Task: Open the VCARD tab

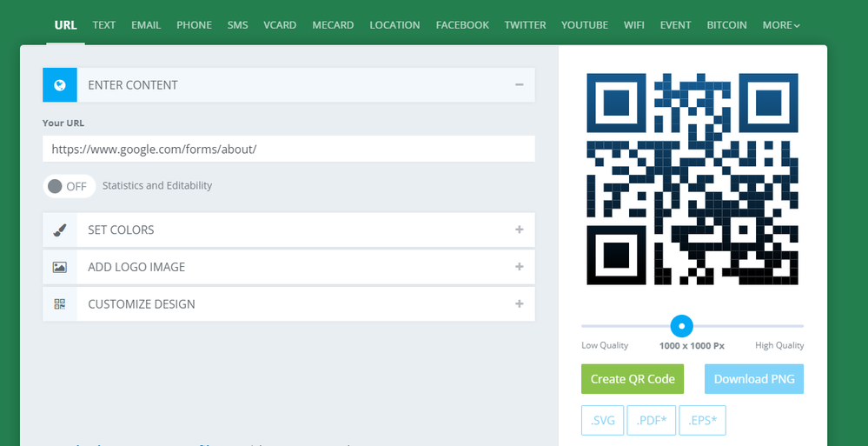Action: [280, 25]
